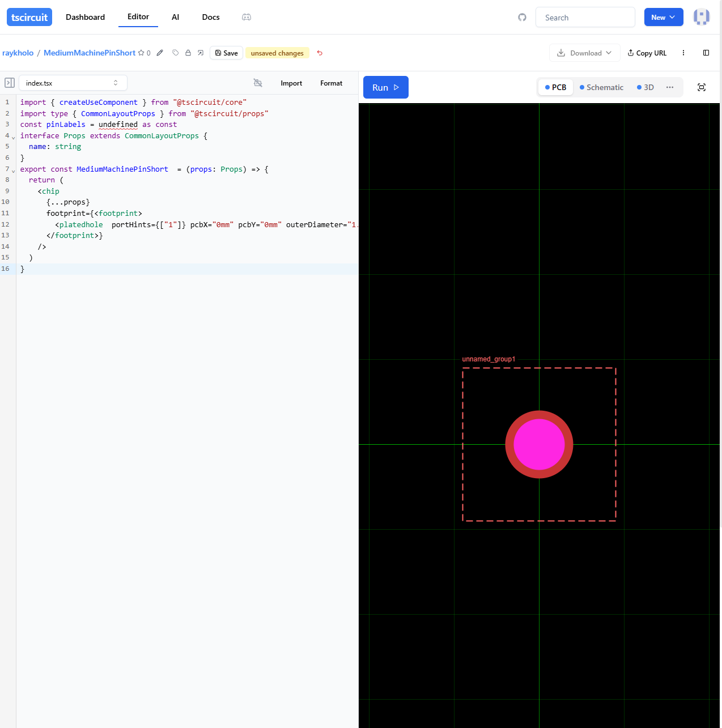722x728 pixels.
Task: Toggle the package privacy lock
Action: pyautogui.click(x=188, y=53)
